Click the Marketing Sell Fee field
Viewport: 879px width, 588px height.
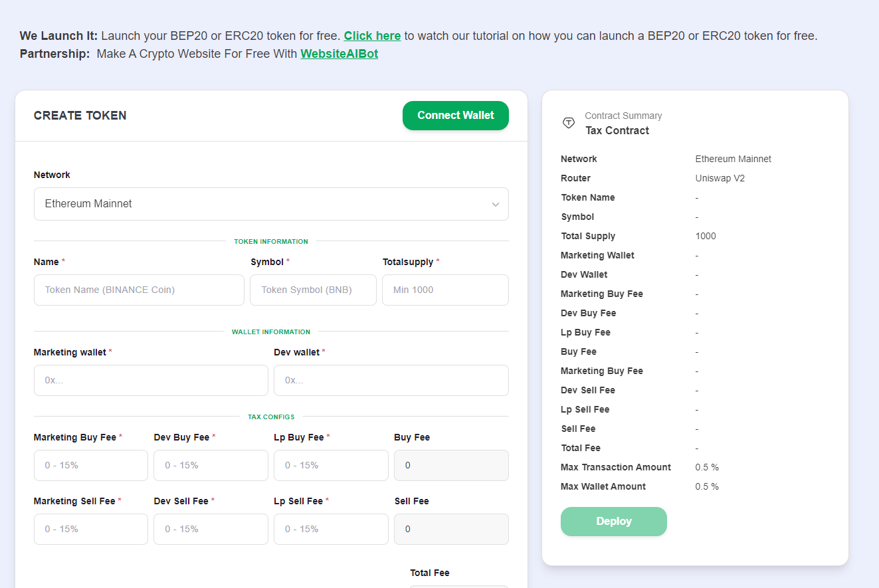91,530
